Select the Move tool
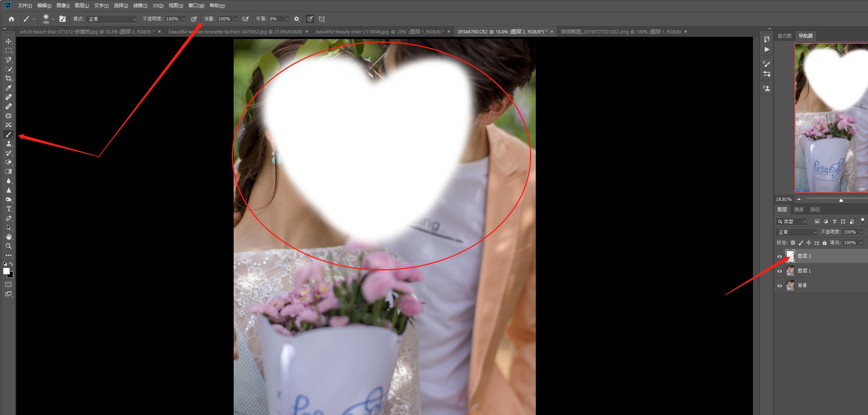This screenshot has height=415, width=868. coord(9,41)
